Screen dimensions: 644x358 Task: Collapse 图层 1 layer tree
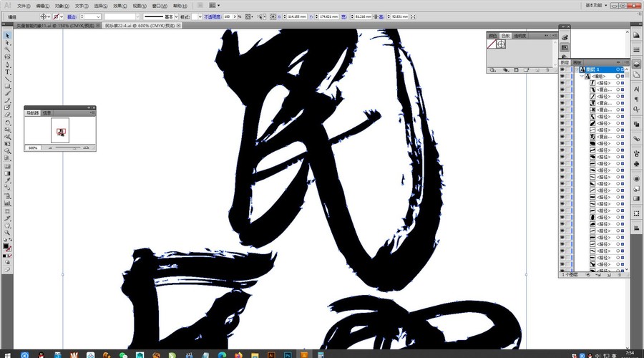pyautogui.click(x=577, y=69)
